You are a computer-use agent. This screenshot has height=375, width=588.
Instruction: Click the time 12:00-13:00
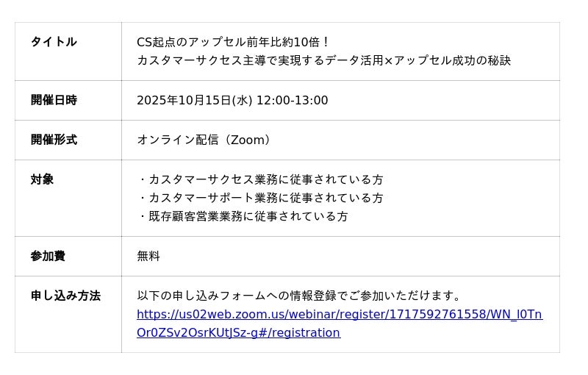(x=292, y=100)
